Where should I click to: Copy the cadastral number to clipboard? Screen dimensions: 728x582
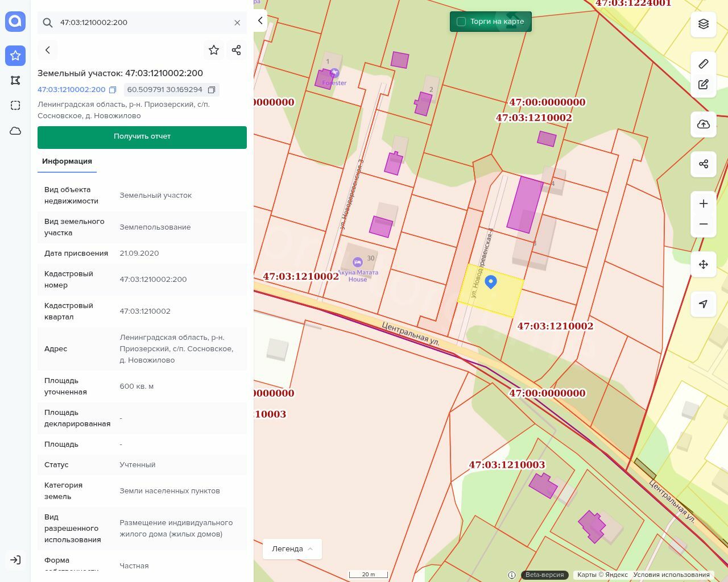click(x=113, y=90)
